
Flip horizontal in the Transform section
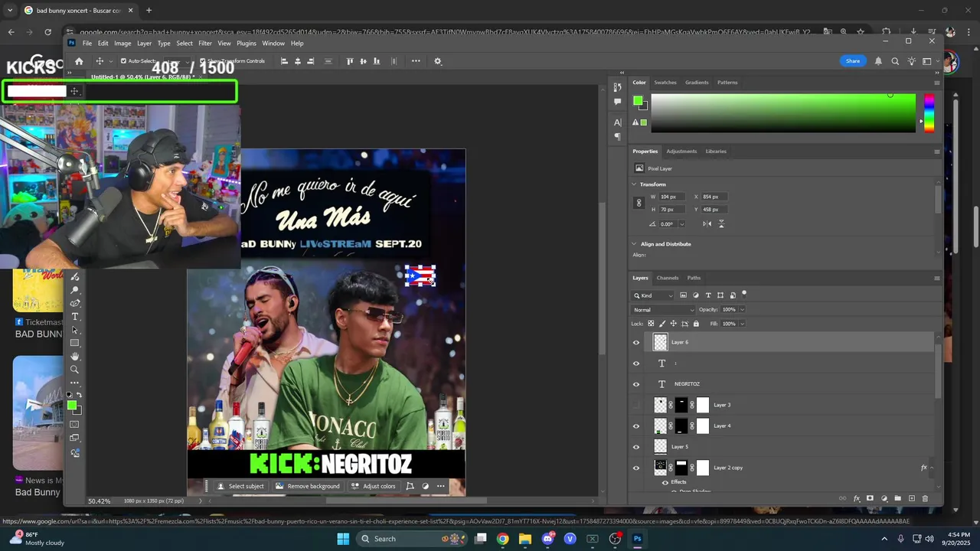coord(707,223)
